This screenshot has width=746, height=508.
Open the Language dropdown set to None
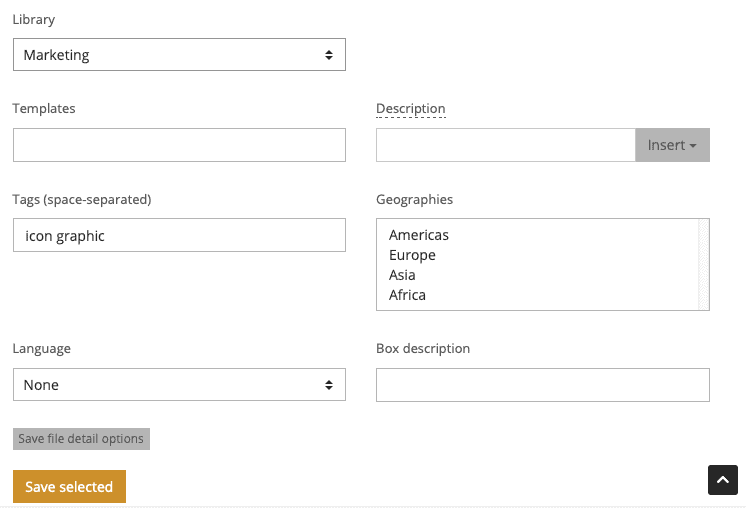(179, 384)
